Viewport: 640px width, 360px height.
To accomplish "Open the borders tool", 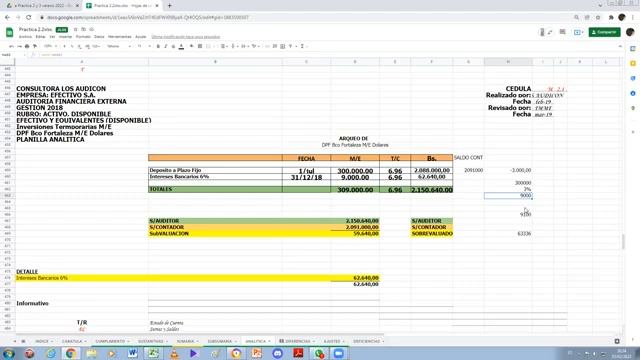I will click(200, 47).
